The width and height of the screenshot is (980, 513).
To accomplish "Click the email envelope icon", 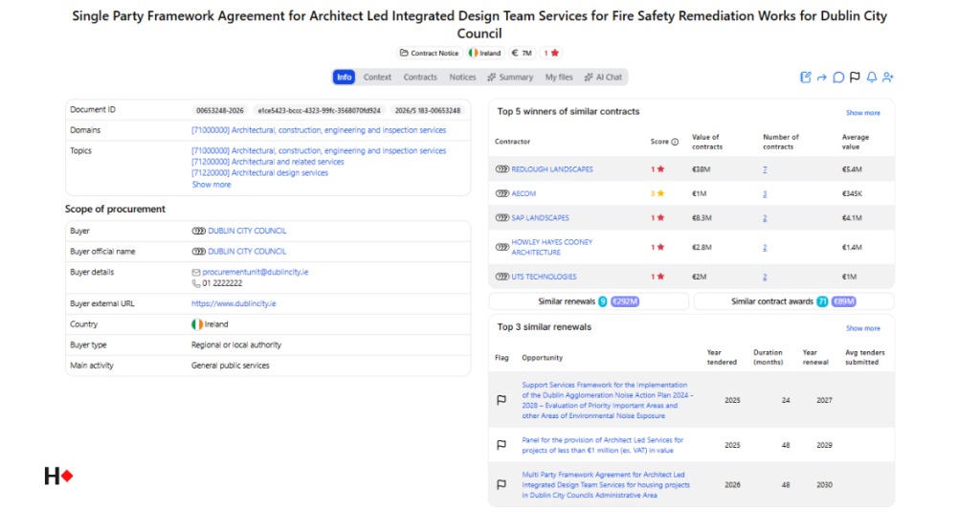I will tap(196, 273).
